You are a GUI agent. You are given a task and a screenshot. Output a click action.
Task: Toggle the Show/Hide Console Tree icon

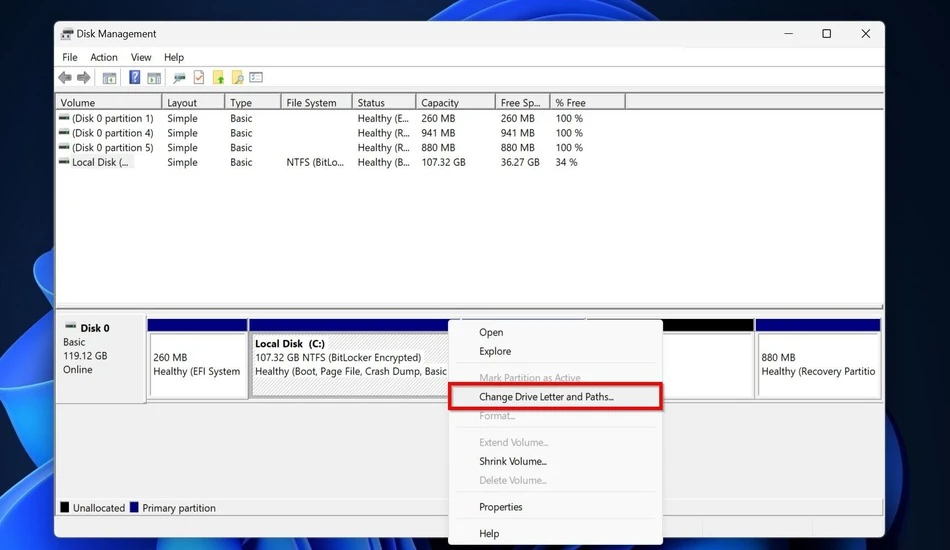[109, 78]
